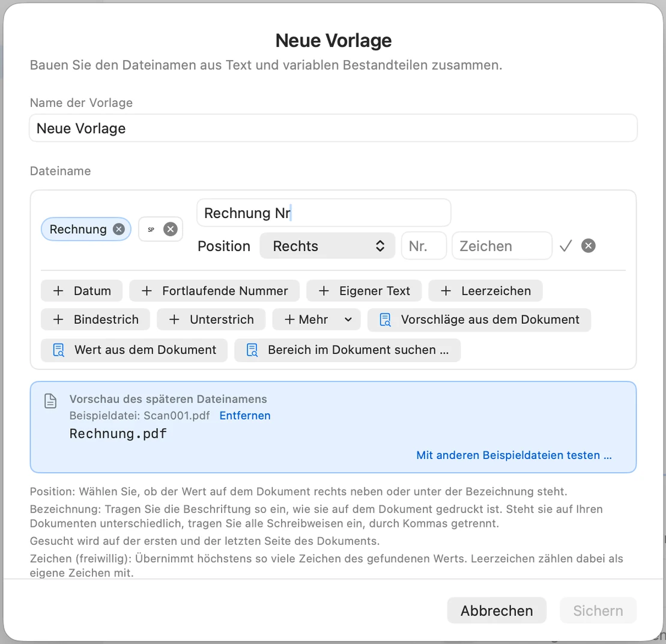Click the preview filename Rechnung.pdf
This screenshot has width=666, height=644.
pyautogui.click(x=118, y=434)
